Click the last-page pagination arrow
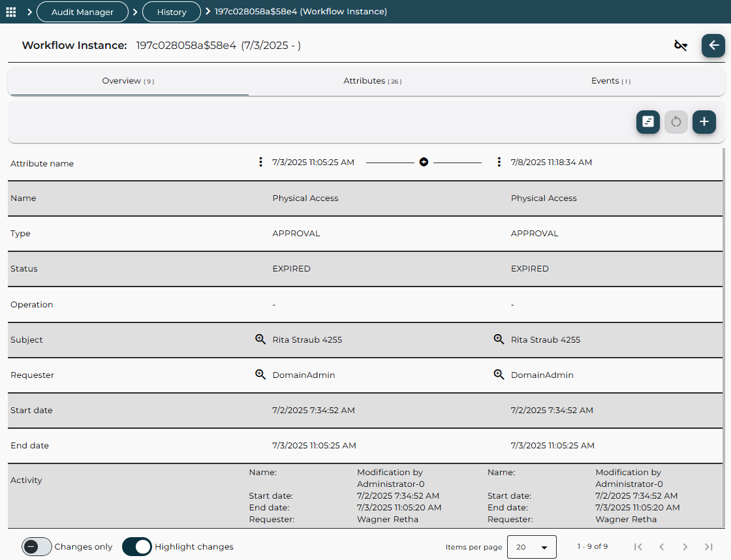The image size is (731, 560). pos(708,546)
